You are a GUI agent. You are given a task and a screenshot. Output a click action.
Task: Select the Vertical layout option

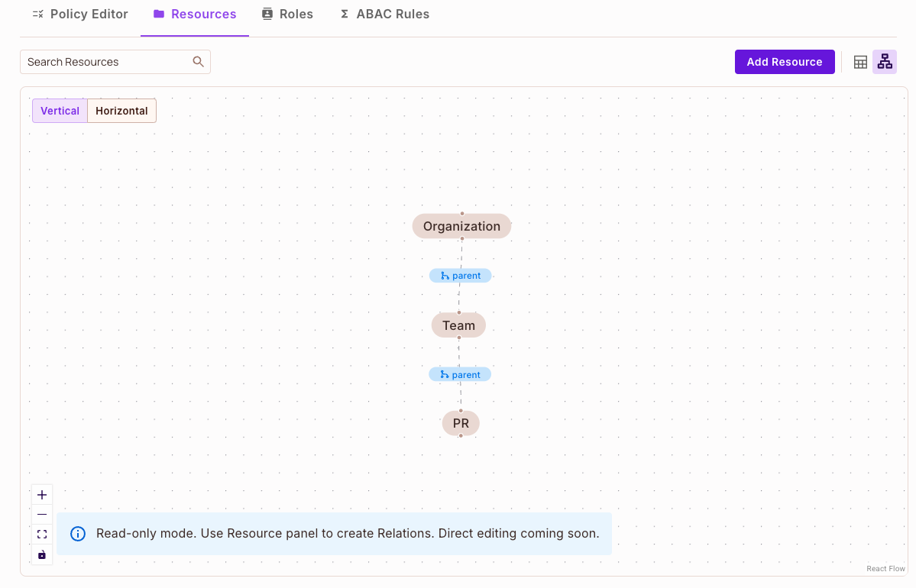pos(60,110)
